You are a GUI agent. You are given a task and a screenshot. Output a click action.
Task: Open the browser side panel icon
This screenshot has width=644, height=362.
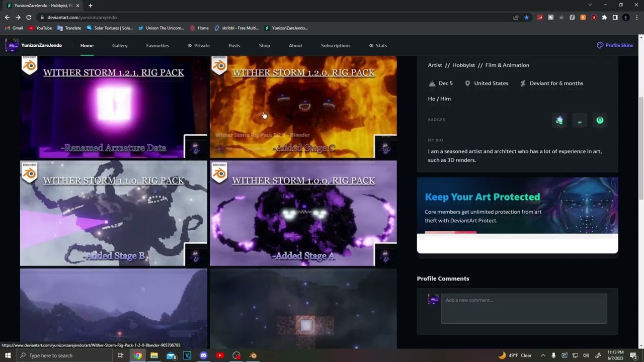(x=615, y=17)
